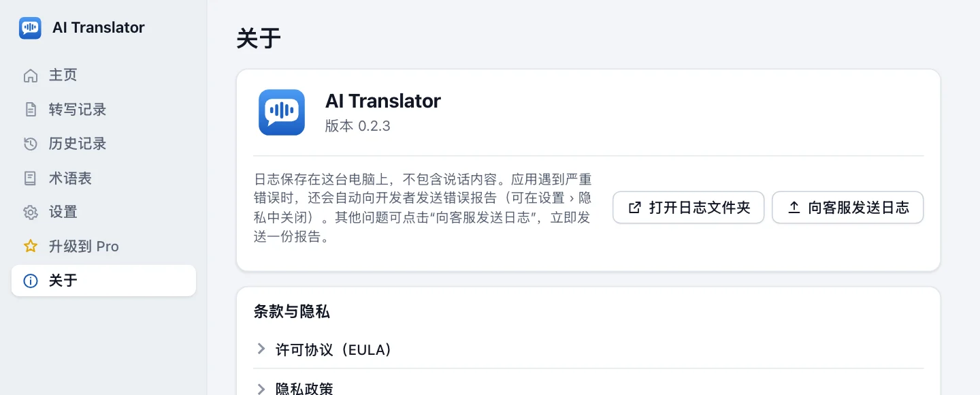
Task: Click the 向客服发送日志 button
Action: pyautogui.click(x=848, y=208)
